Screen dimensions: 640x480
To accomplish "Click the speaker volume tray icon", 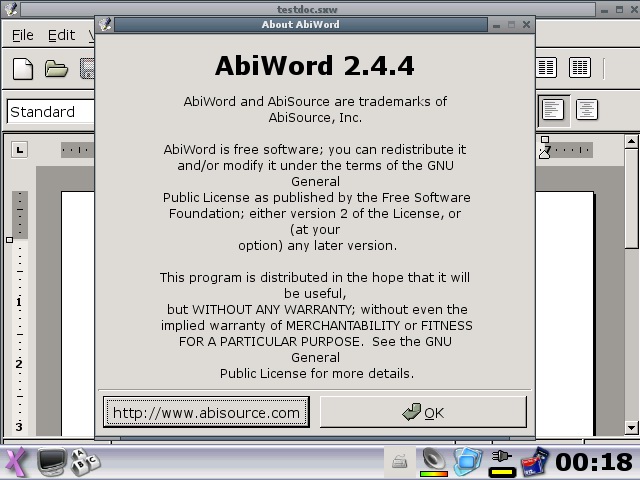I will coord(433,461).
